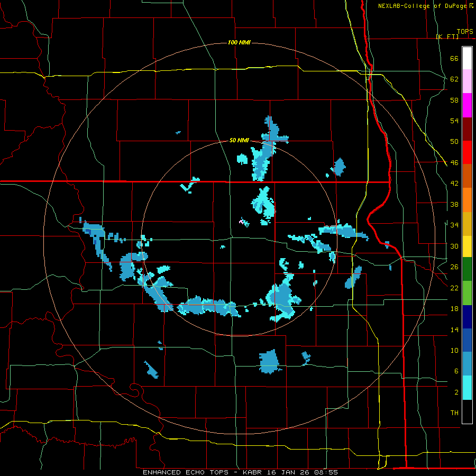Click the gold 34 kft legend swatch
Screen dimensions: 476x476
(467, 224)
